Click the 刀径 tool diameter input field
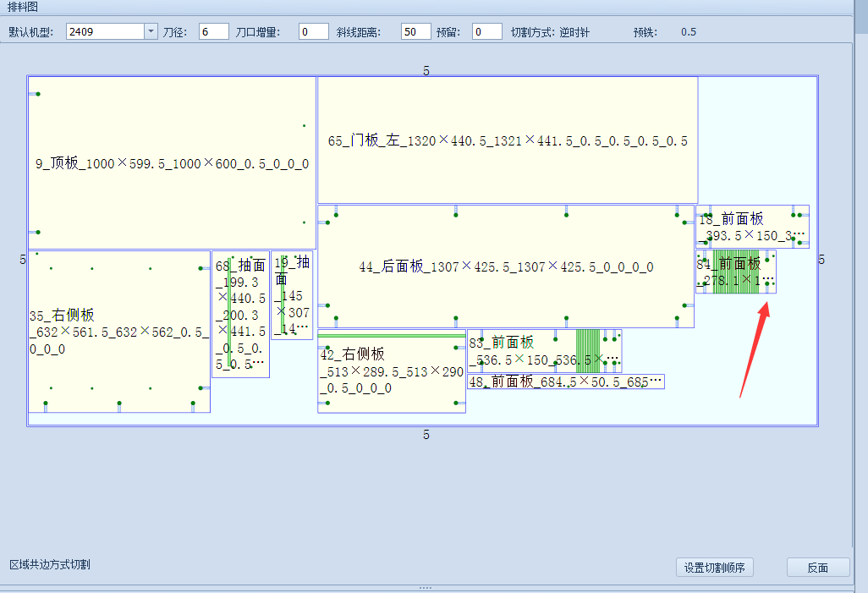 (x=212, y=30)
